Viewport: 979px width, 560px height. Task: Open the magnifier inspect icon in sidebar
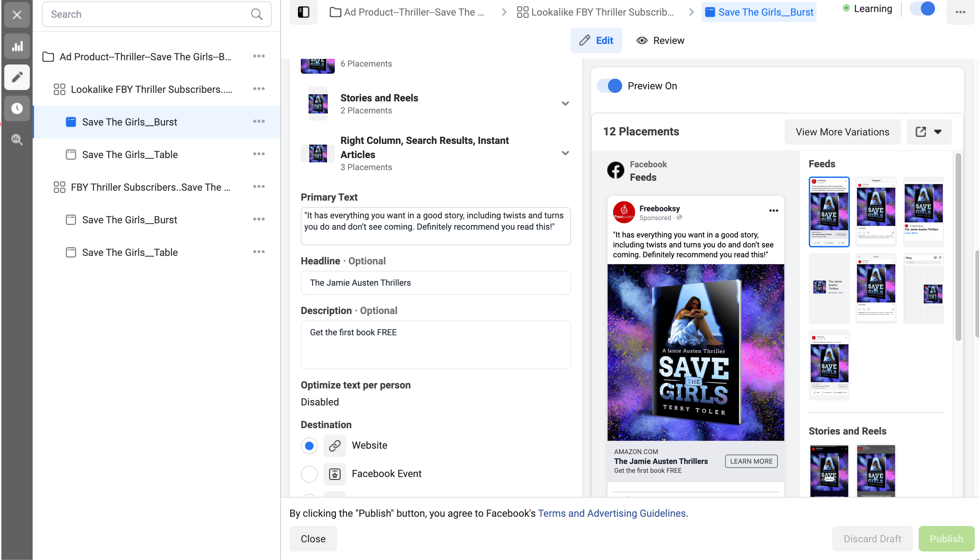(17, 139)
